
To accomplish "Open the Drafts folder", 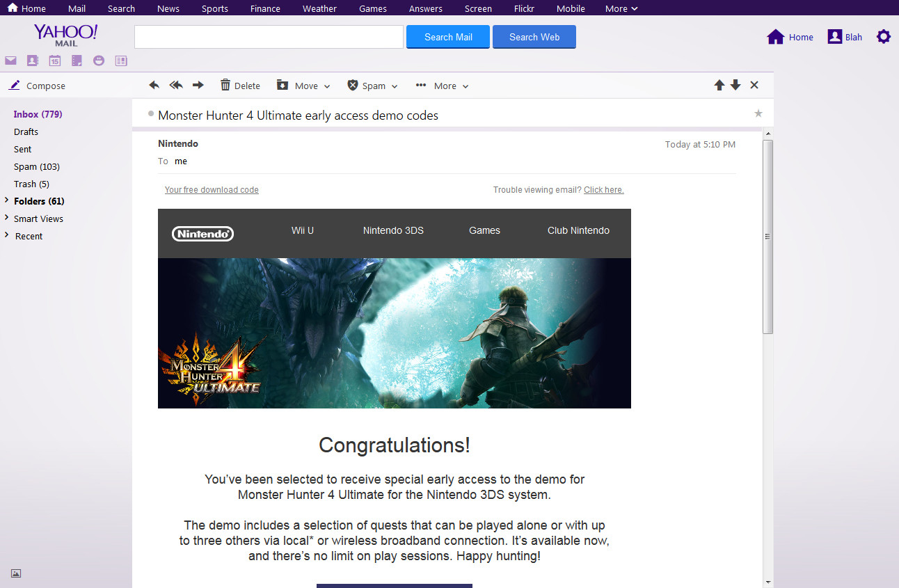I will point(26,132).
